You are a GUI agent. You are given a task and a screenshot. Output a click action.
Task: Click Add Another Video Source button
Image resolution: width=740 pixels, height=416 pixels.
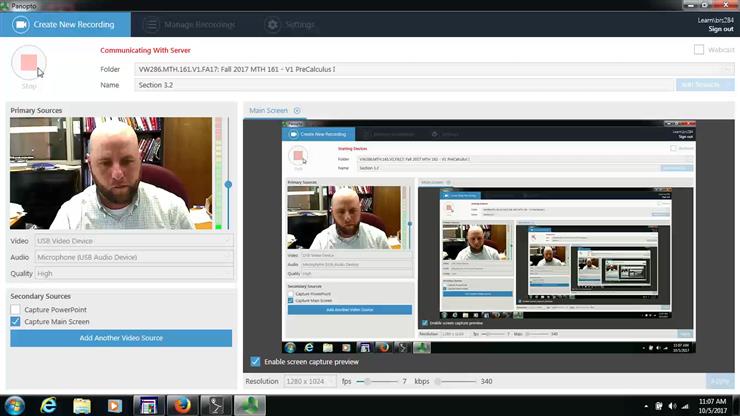coord(121,338)
